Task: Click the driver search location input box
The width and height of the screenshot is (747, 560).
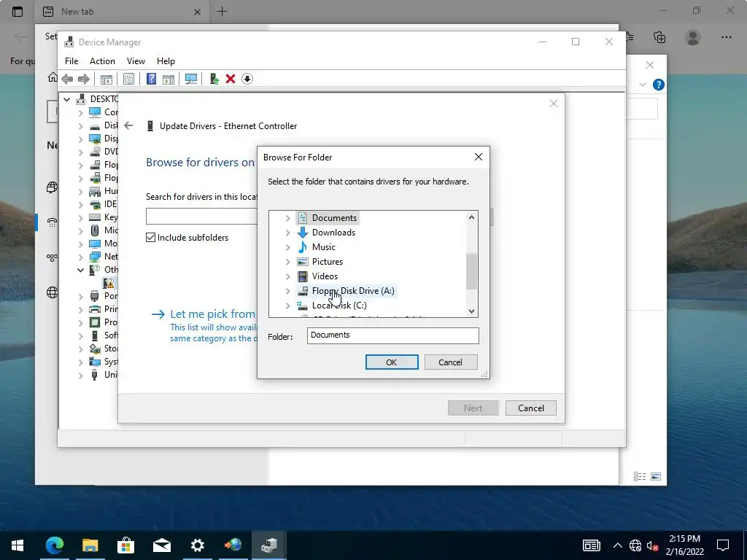Action: [201, 216]
